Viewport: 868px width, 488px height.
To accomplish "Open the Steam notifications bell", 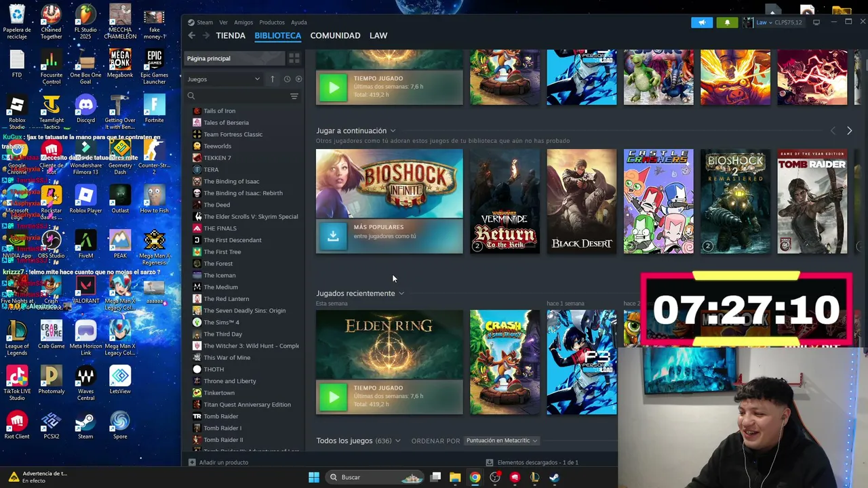I will (x=727, y=22).
